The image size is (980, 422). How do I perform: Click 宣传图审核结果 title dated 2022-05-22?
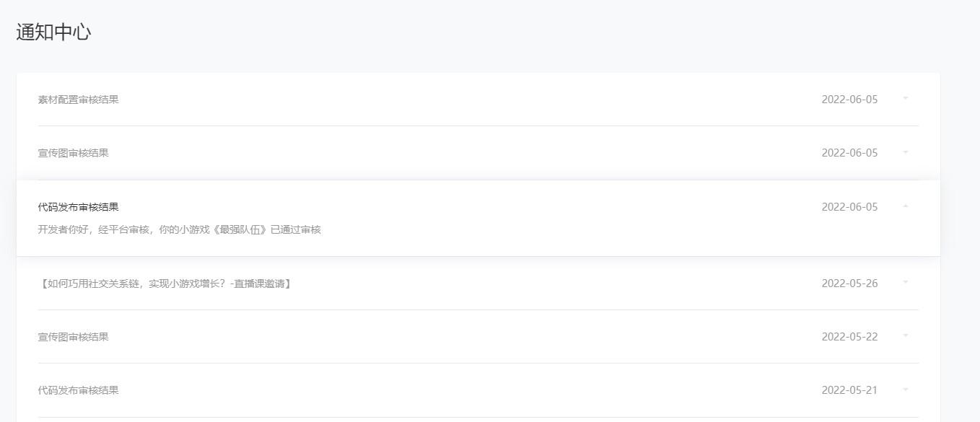click(73, 337)
